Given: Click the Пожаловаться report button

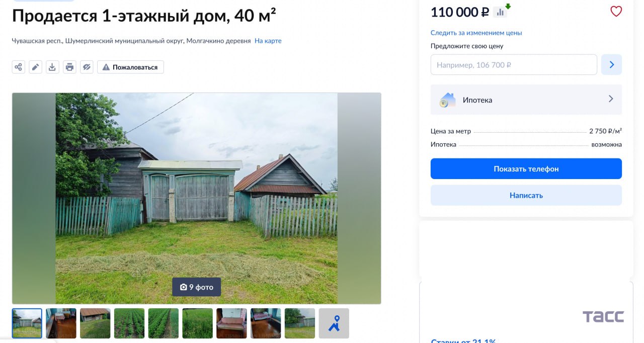Looking at the screenshot, I should 130,67.
